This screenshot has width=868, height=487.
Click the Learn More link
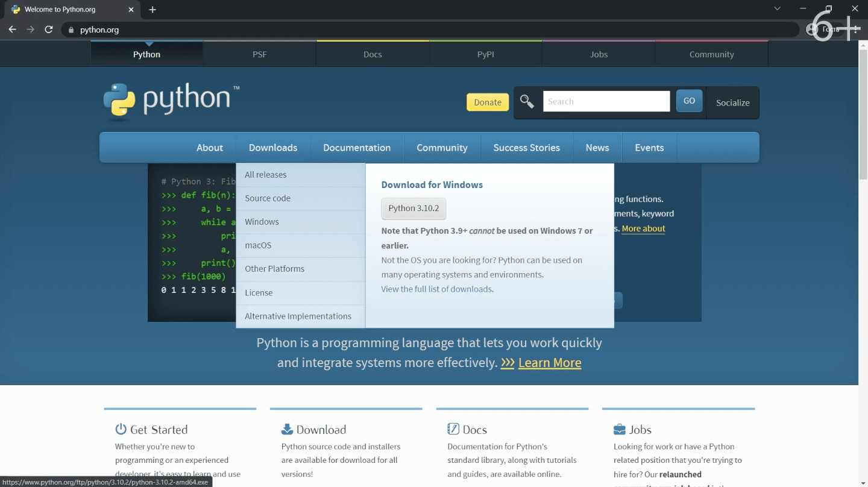[x=550, y=363]
